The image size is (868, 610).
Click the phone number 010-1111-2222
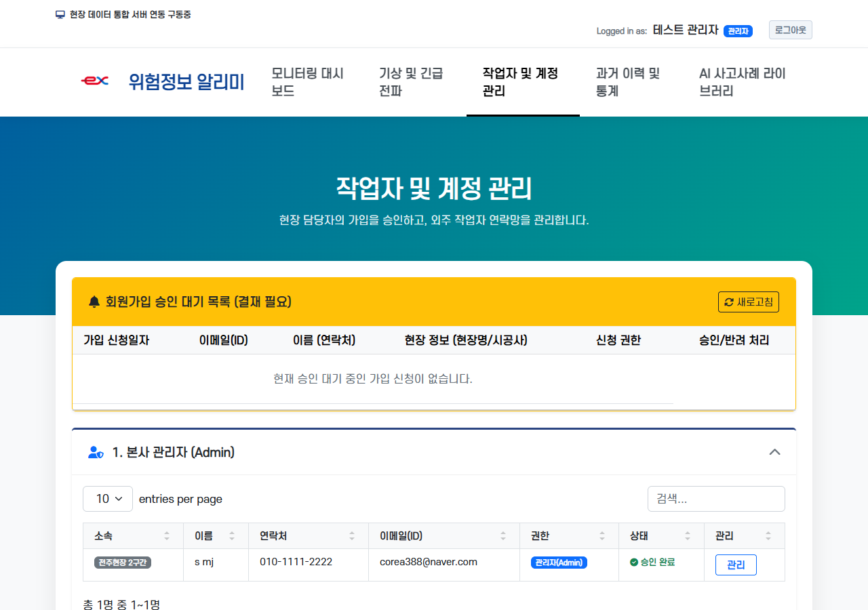pyautogui.click(x=296, y=562)
